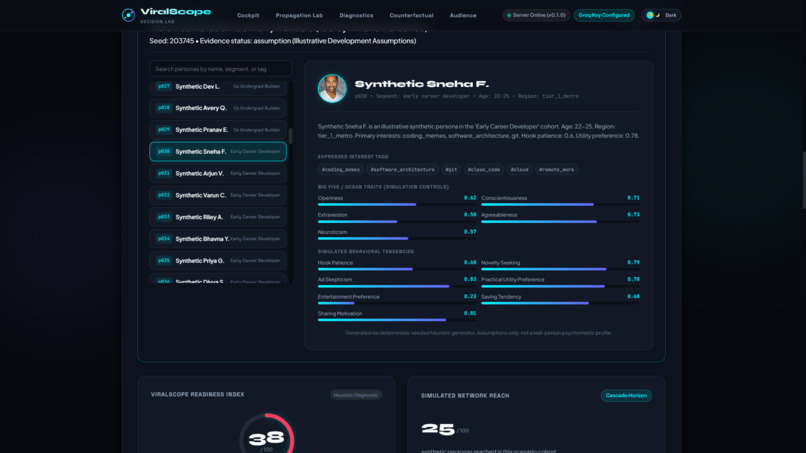Click the #coding_memes interest tag
Image resolution: width=806 pixels, height=453 pixels.
click(x=341, y=170)
